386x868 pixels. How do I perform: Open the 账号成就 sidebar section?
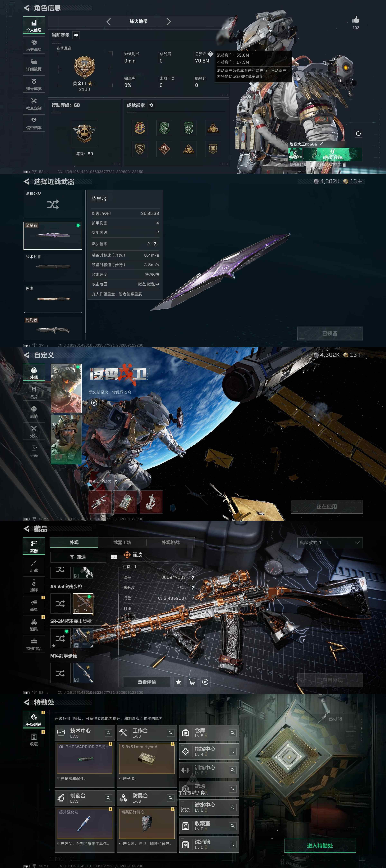(x=34, y=84)
